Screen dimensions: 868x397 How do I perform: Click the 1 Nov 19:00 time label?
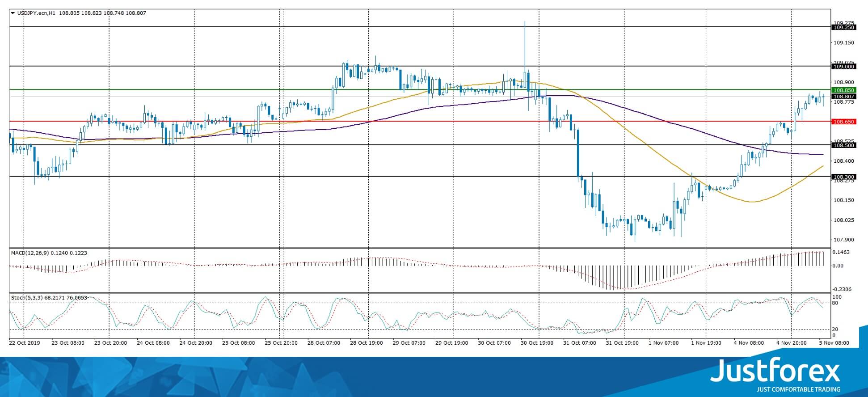tap(706, 343)
